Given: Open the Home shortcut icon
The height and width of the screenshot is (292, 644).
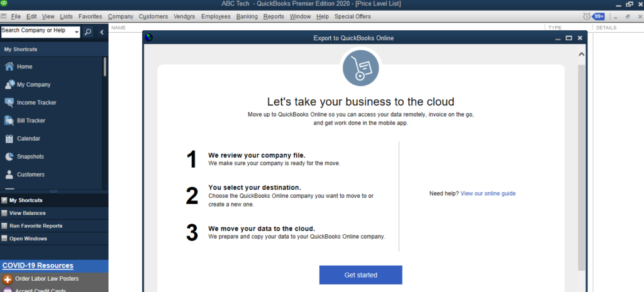Looking at the screenshot, I should pyautogui.click(x=9, y=67).
